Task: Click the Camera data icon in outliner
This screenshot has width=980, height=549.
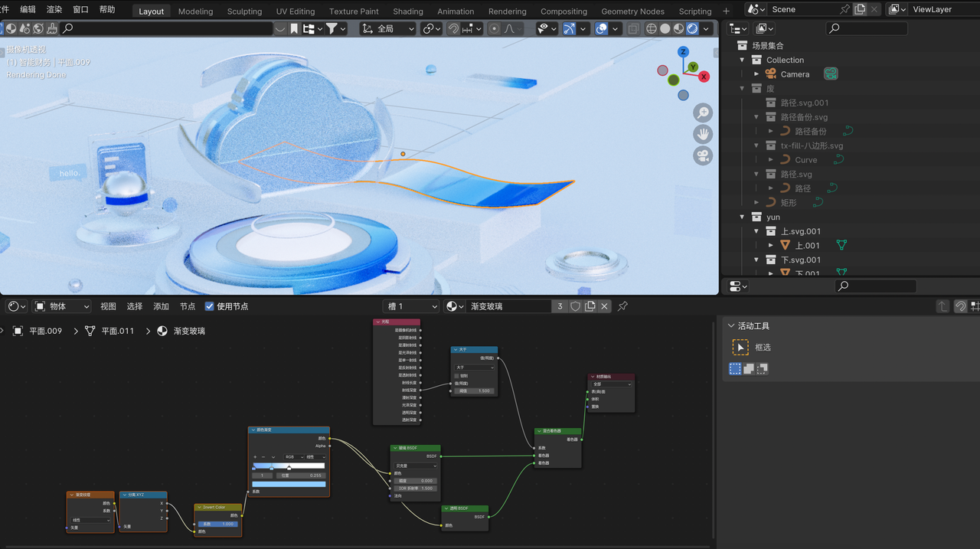Action: [x=831, y=74]
